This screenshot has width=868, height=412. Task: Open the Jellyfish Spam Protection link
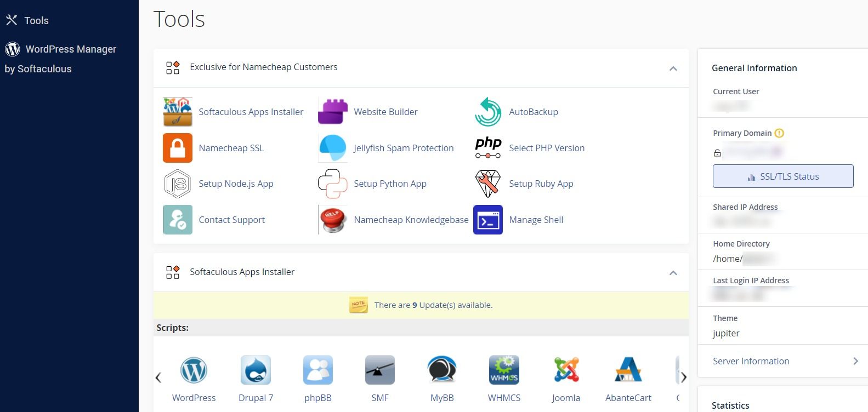404,148
